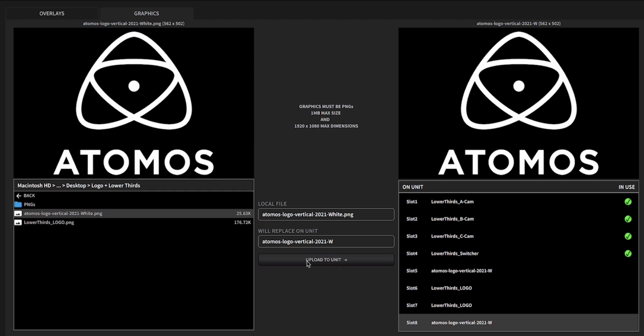Image resolution: width=644 pixels, height=336 pixels.
Task: Select file name LowerThirds_LOGO.png in list
Action: click(x=49, y=222)
